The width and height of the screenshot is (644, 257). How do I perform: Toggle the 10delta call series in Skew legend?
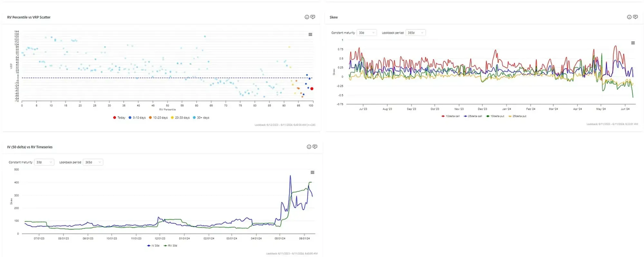pyautogui.click(x=450, y=116)
